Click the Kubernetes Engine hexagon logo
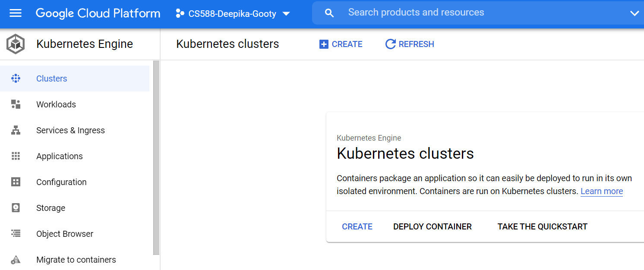Viewport: 644px width, 270px height. pyautogui.click(x=16, y=44)
